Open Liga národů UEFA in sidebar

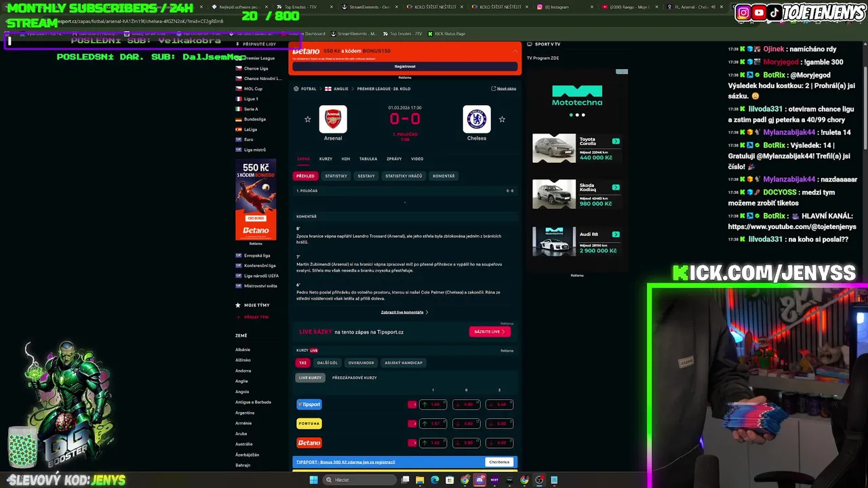(x=261, y=276)
